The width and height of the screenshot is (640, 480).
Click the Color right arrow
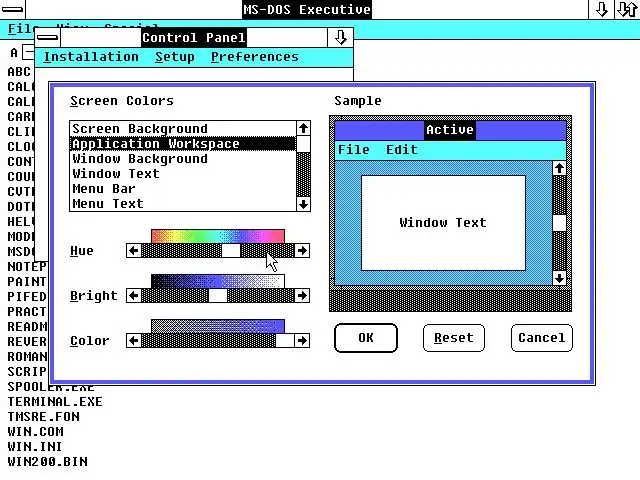[302, 340]
